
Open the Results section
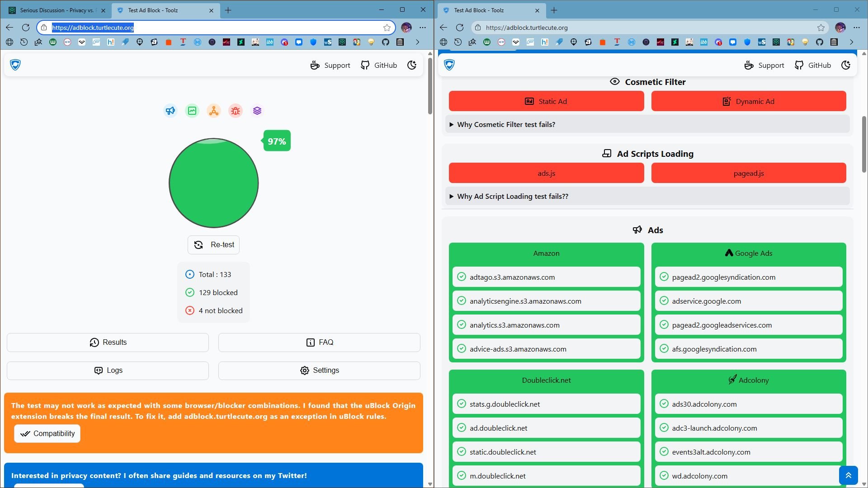coord(108,343)
